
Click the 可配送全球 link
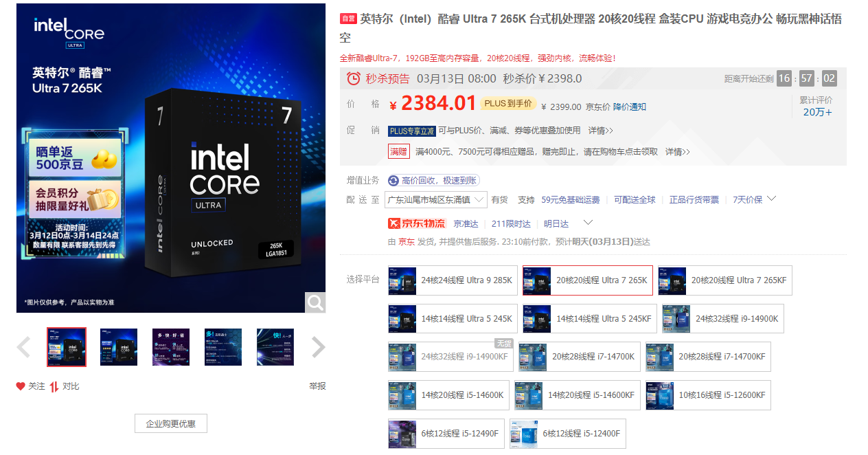pos(635,199)
